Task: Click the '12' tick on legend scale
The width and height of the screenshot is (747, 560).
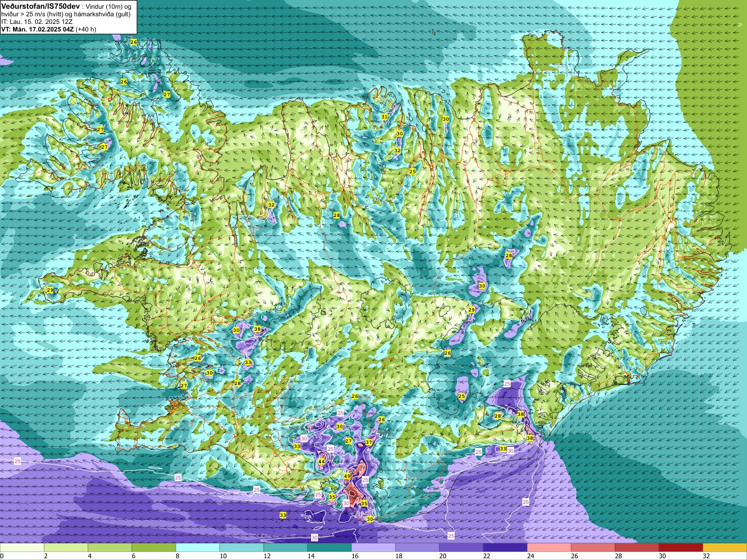Action: (x=267, y=556)
